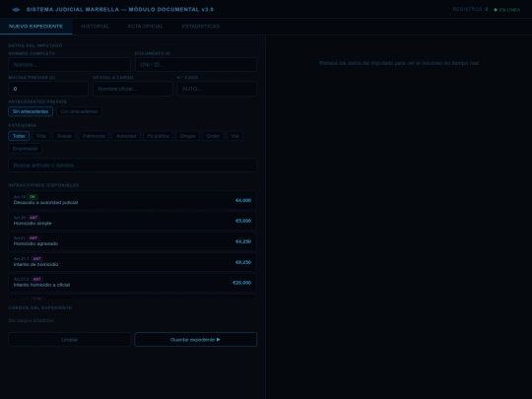This screenshot has height=399, width=532.
Task: Click the ANT badge on Homicidio simple
Action: [33, 218]
